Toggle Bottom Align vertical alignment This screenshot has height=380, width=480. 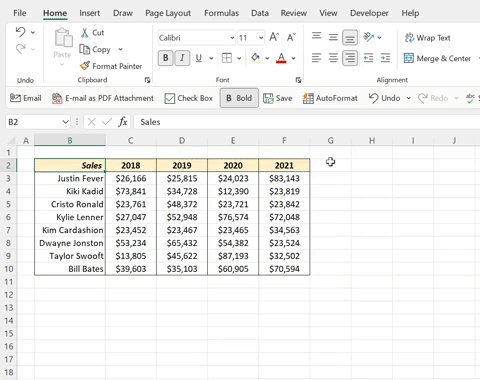pos(350,37)
